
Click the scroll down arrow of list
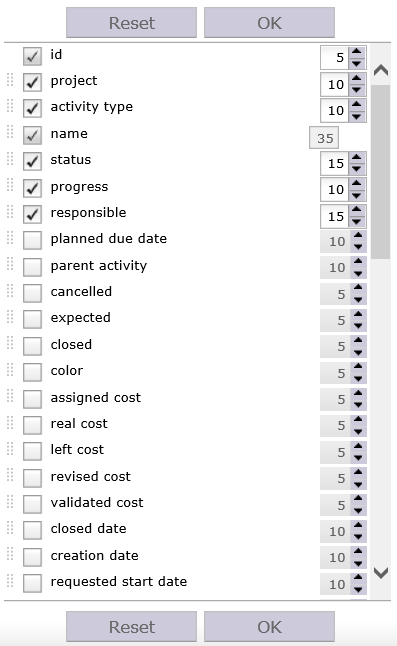pyautogui.click(x=381, y=572)
